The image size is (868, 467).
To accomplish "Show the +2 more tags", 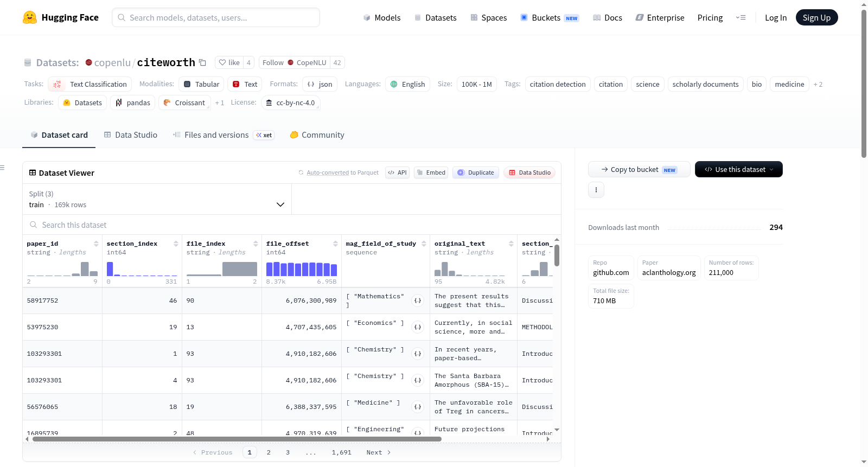I will 818,84.
